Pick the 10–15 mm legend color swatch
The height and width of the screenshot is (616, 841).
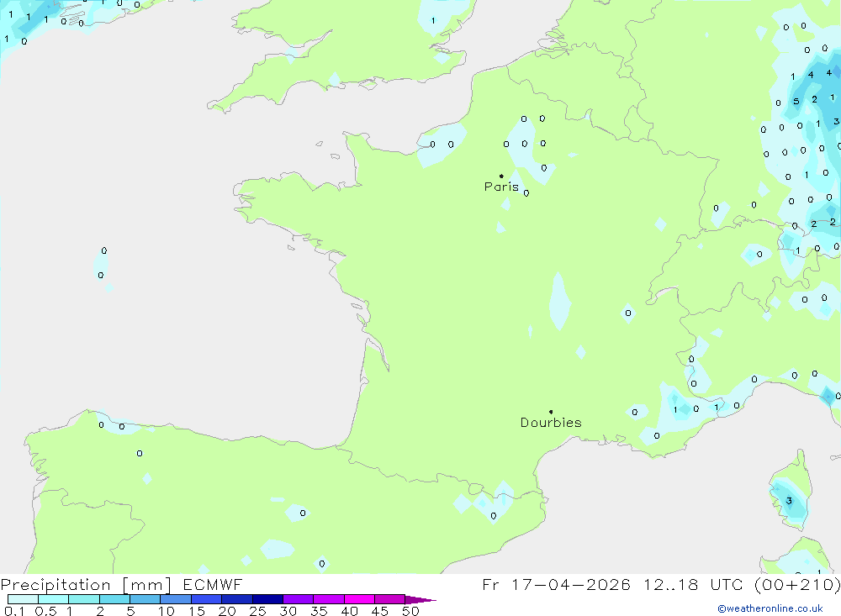click(x=176, y=599)
